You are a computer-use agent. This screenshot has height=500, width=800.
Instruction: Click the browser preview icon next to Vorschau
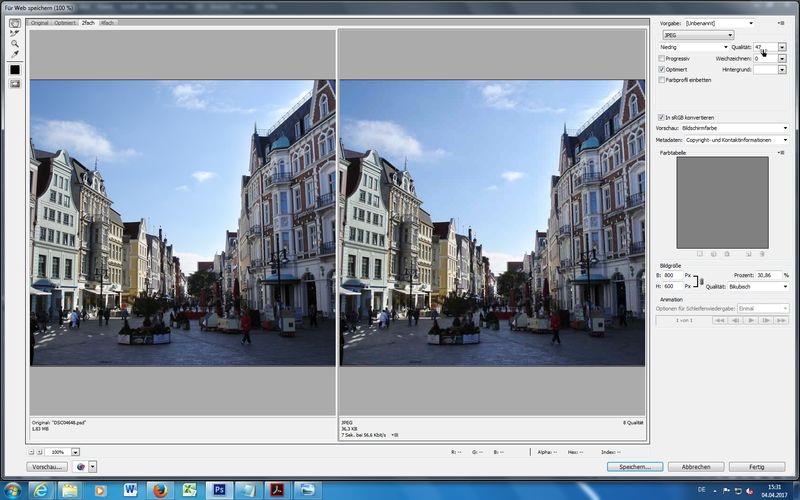tap(80, 466)
